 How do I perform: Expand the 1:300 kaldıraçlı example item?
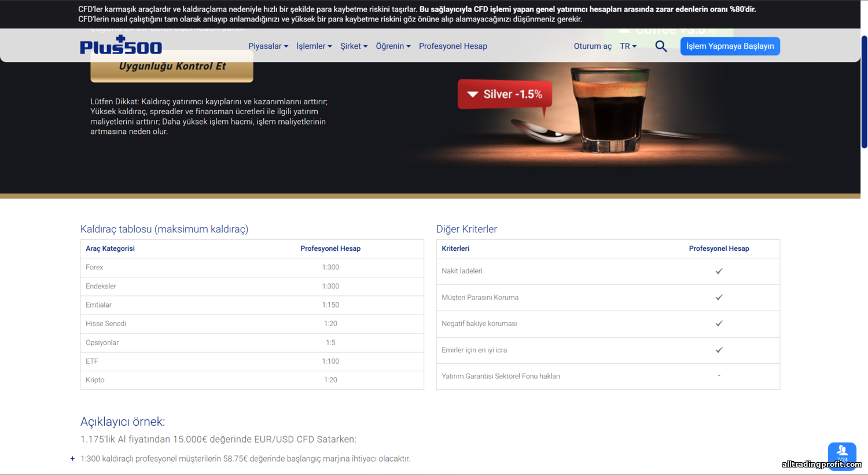(72, 459)
